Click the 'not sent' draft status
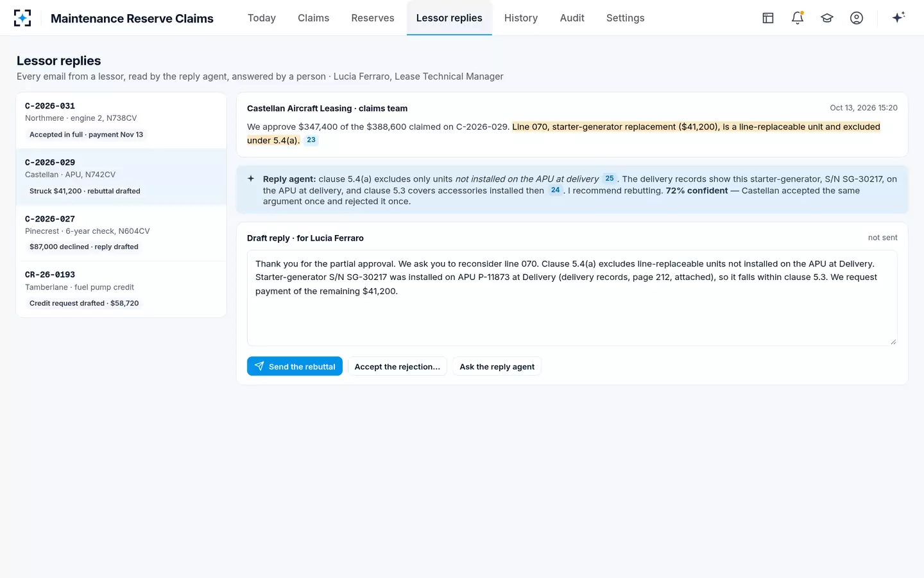The width and height of the screenshot is (924, 578). click(883, 238)
